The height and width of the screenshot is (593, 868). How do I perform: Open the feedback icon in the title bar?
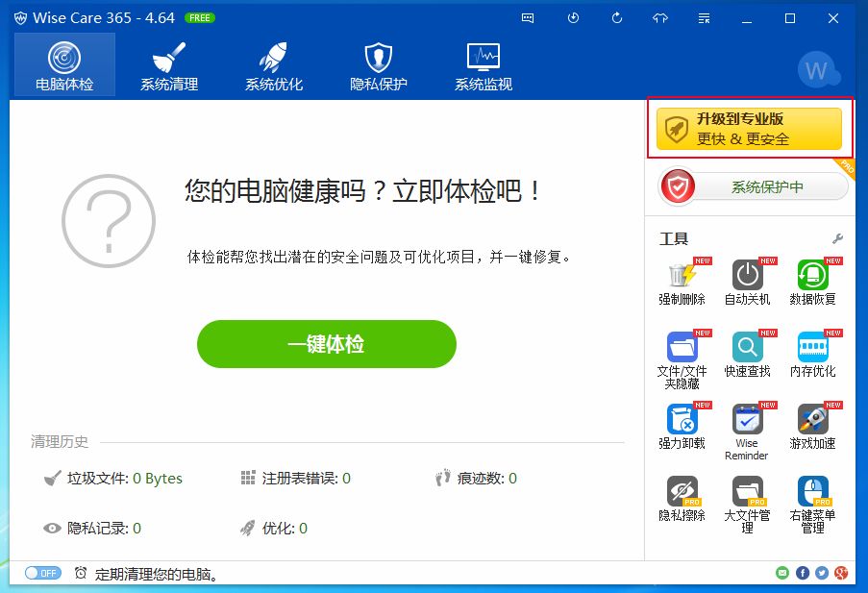tap(527, 17)
